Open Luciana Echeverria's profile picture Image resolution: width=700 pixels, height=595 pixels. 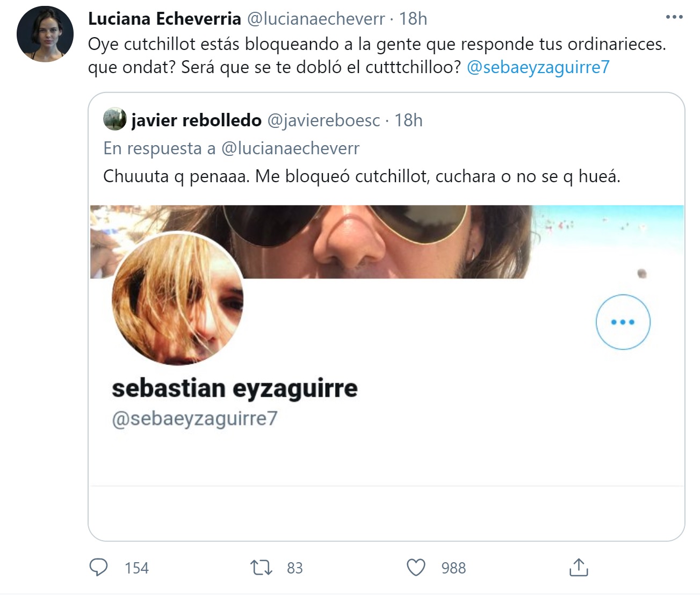tap(45, 34)
